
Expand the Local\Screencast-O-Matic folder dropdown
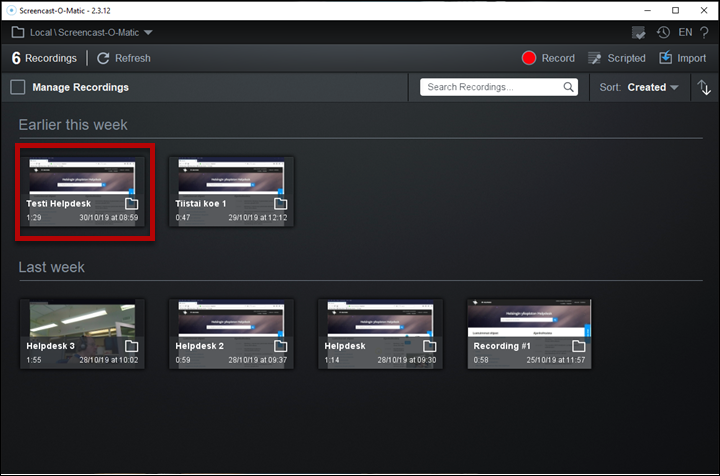click(x=148, y=33)
